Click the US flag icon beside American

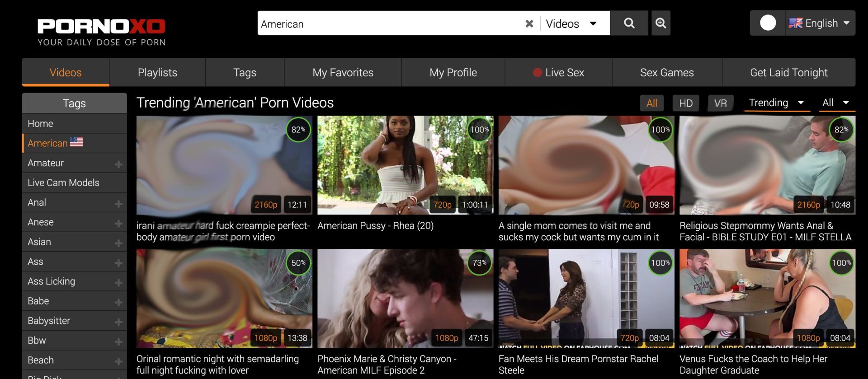point(76,142)
